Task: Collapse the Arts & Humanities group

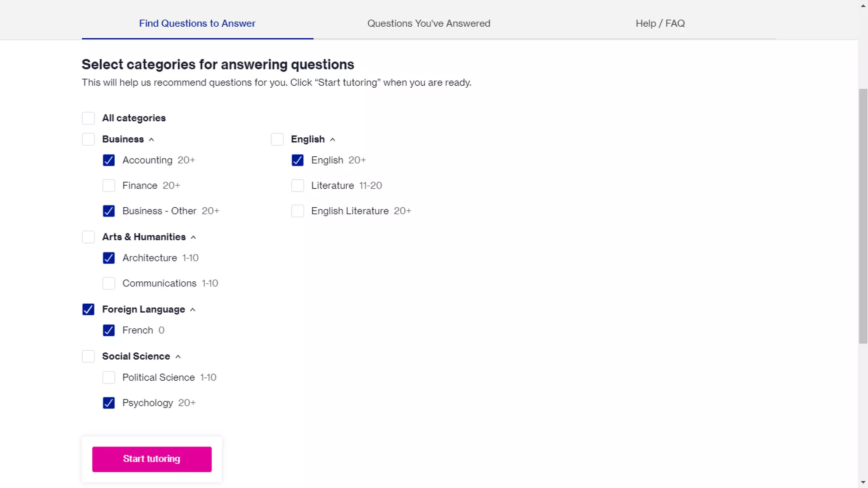Action: [x=193, y=237]
